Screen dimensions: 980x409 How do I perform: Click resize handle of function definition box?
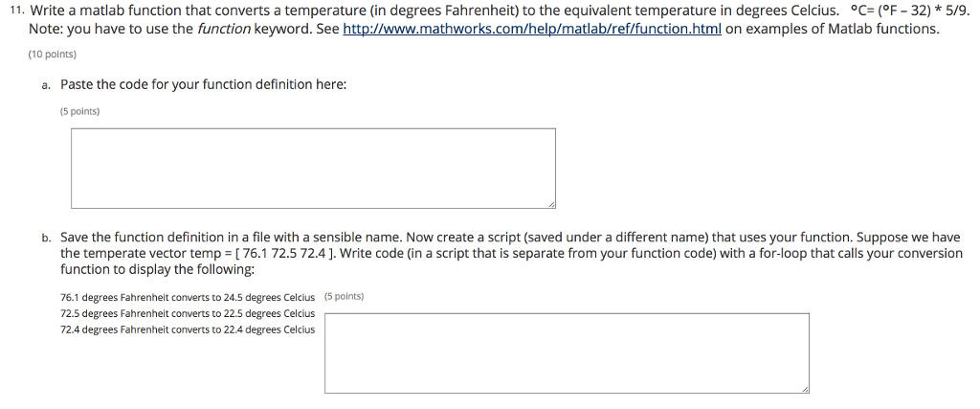click(551, 204)
